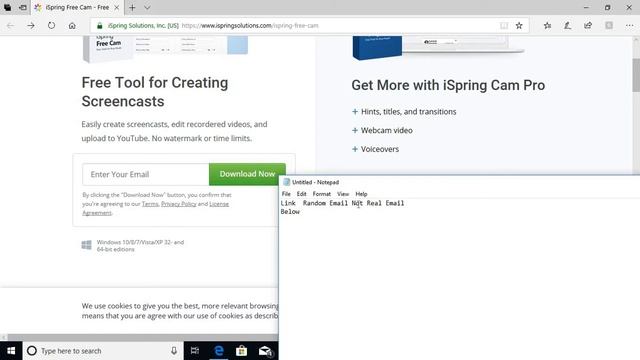Viewport: 640px width, 360px height.
Task: Click the Enter Your Email field
Action: point(146,174)
